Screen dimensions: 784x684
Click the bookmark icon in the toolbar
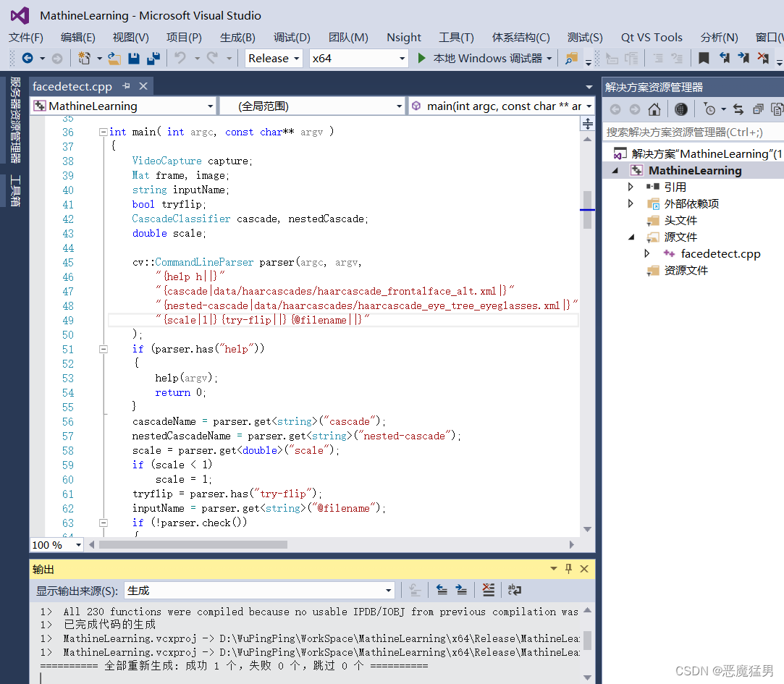point(703,59)
